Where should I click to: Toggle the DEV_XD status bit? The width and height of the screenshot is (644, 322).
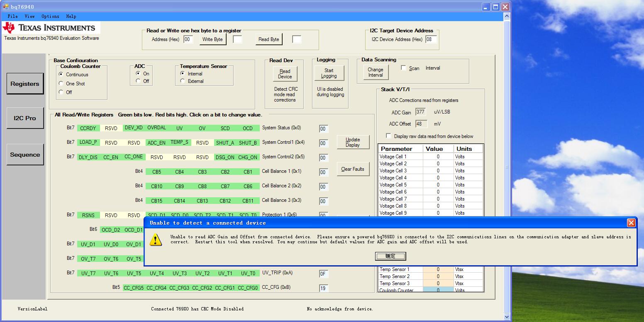tap(134, 128)
